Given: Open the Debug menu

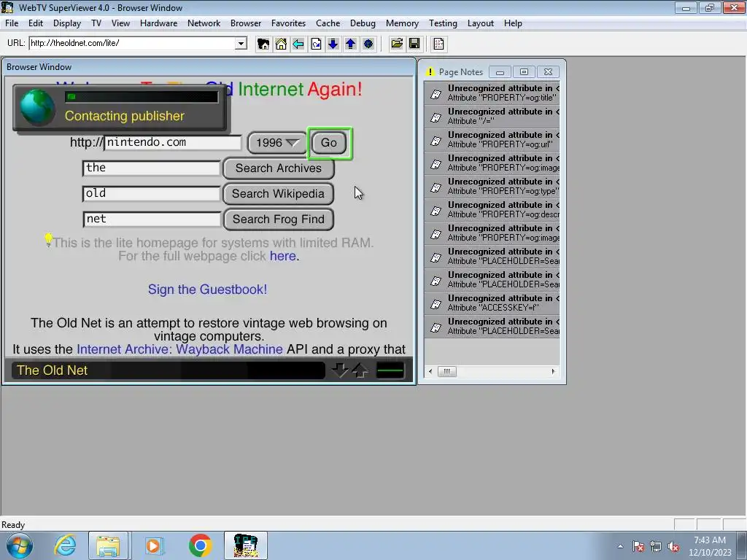Looking at the screenshot, I should click(x=363, y=23).
